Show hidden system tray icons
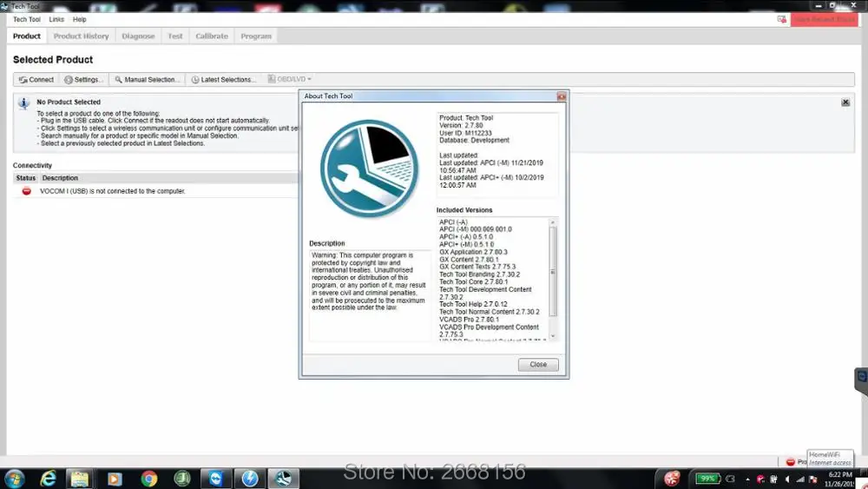Screen dimensions: 868x489 point(747,479)
